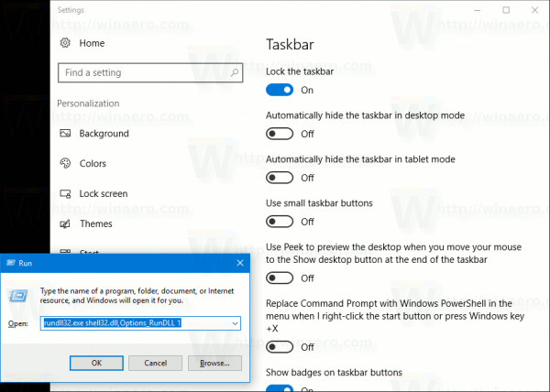550x392 pixels.
Task: Click the large Run program icon
Action: 18,296
